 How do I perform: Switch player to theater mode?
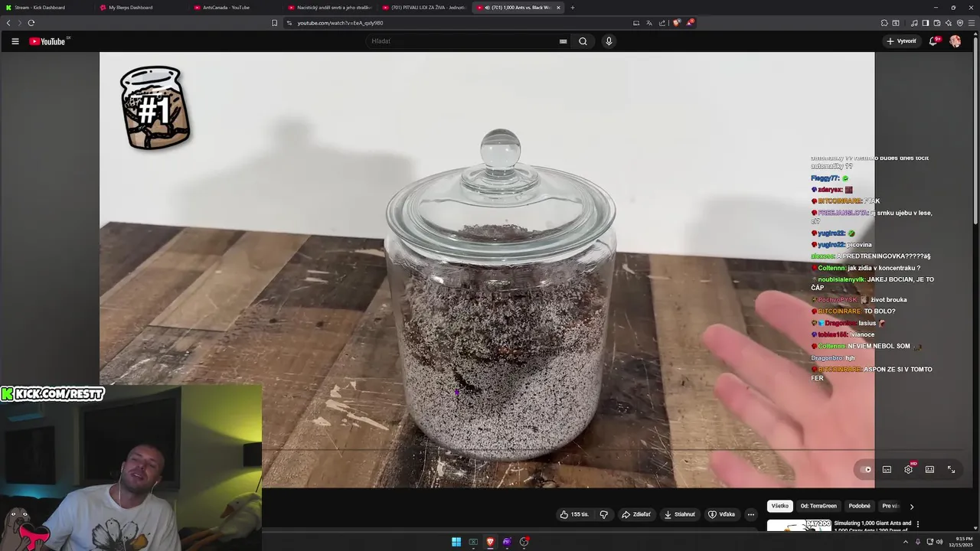tap(929, 470)
